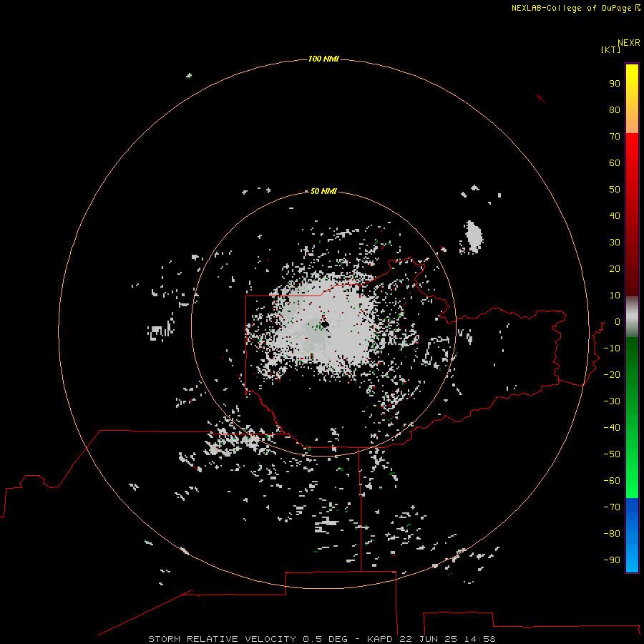Click the positive 50 value on velocity scale
The height and width of the screenshot is (644, 644).
tap(615, 190)
